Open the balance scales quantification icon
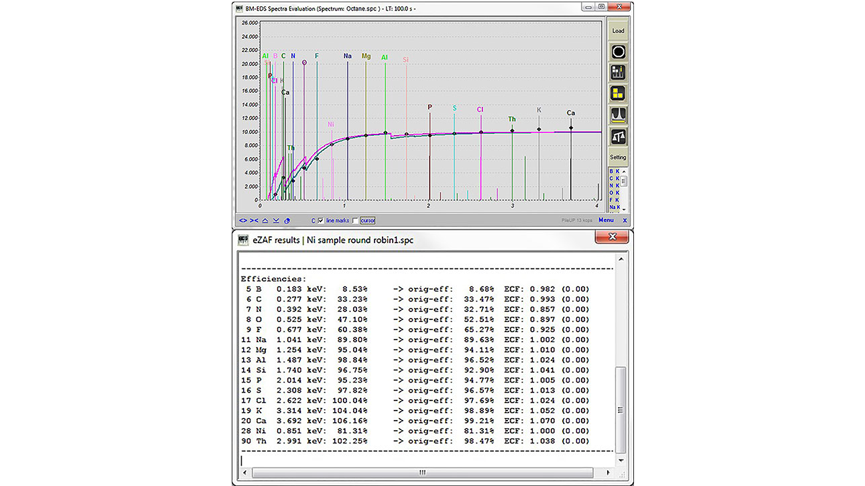The height and width of the screenshot is (486, 865). coord(618,136)
